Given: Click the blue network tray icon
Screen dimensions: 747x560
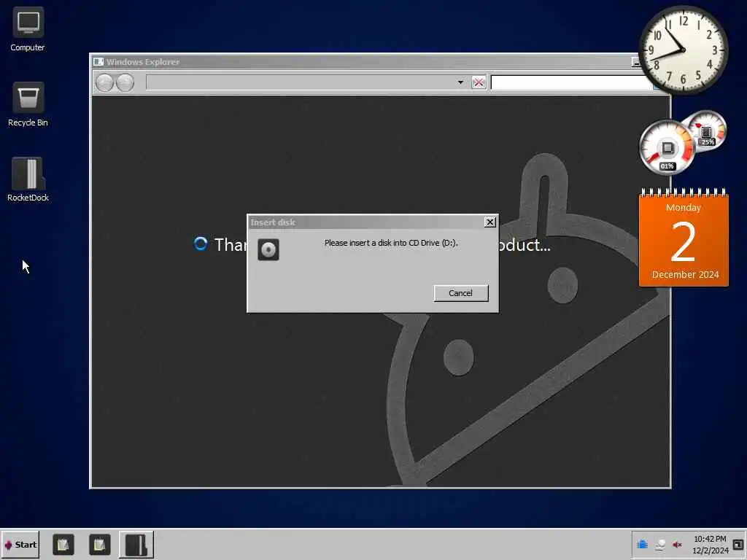Looking at the screenshot, I should tap(642, 544).
